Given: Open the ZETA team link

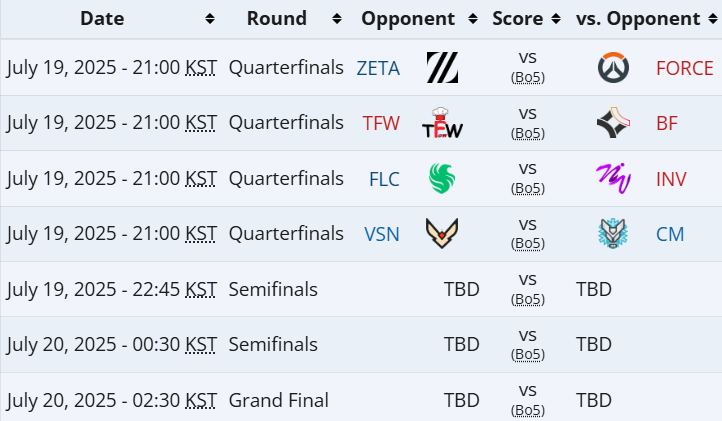Looking at the screenshot, I should tap(378, 68).
